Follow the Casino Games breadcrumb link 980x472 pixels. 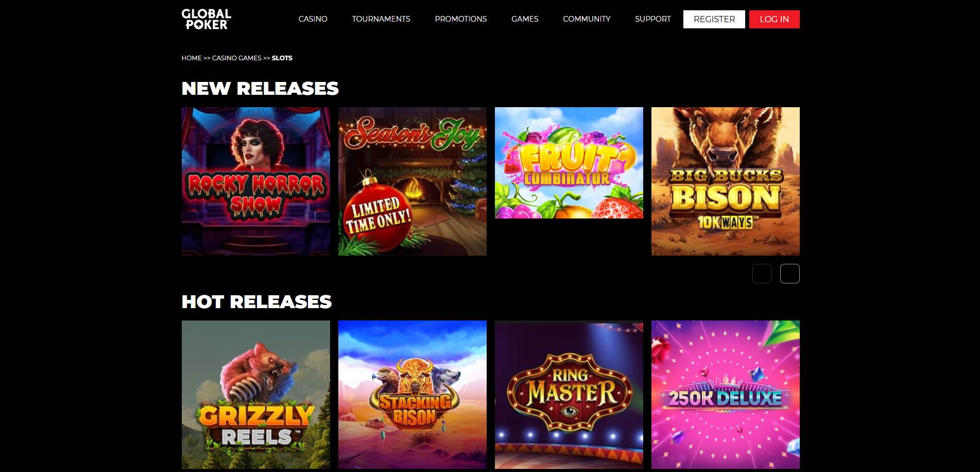point(237,58)
